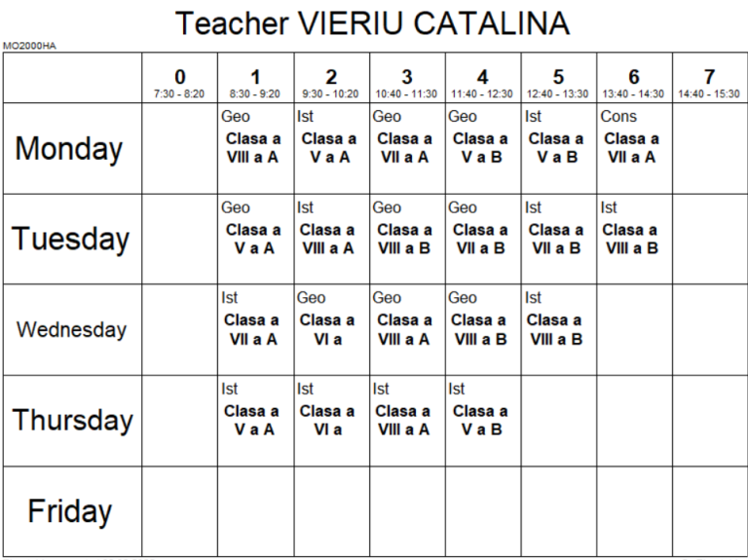The height and width of the screenshot is (560, 748).
Task: Click the Friday row label
Action: click(69, 510)
